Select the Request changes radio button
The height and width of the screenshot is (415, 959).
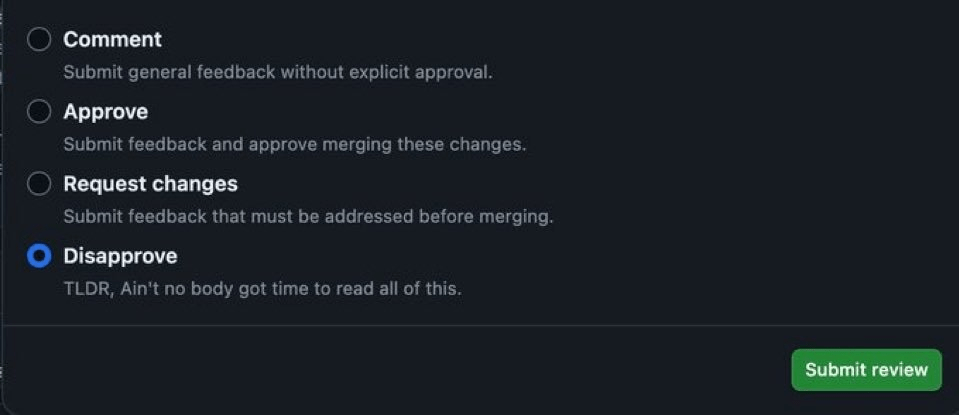tap(39, 184)
